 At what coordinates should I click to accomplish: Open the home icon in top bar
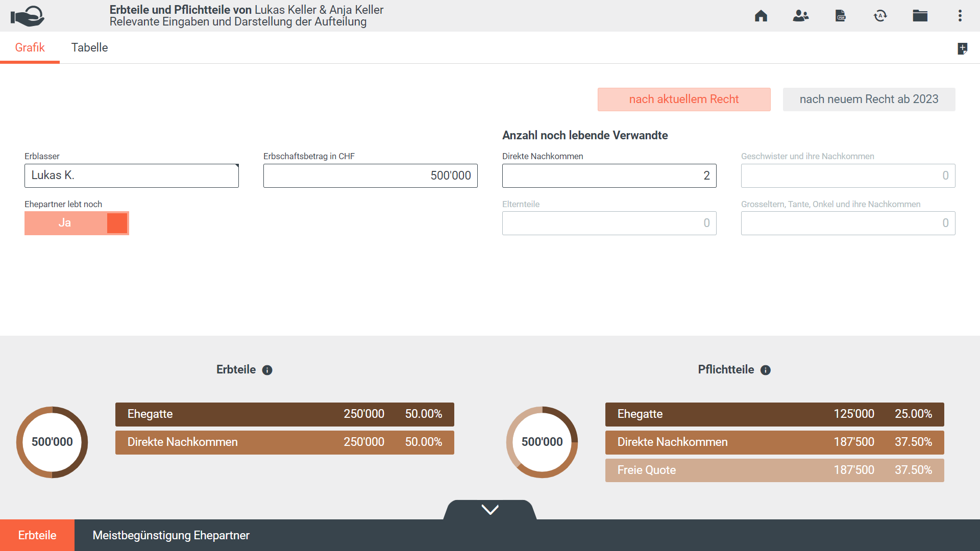point(761,16)
